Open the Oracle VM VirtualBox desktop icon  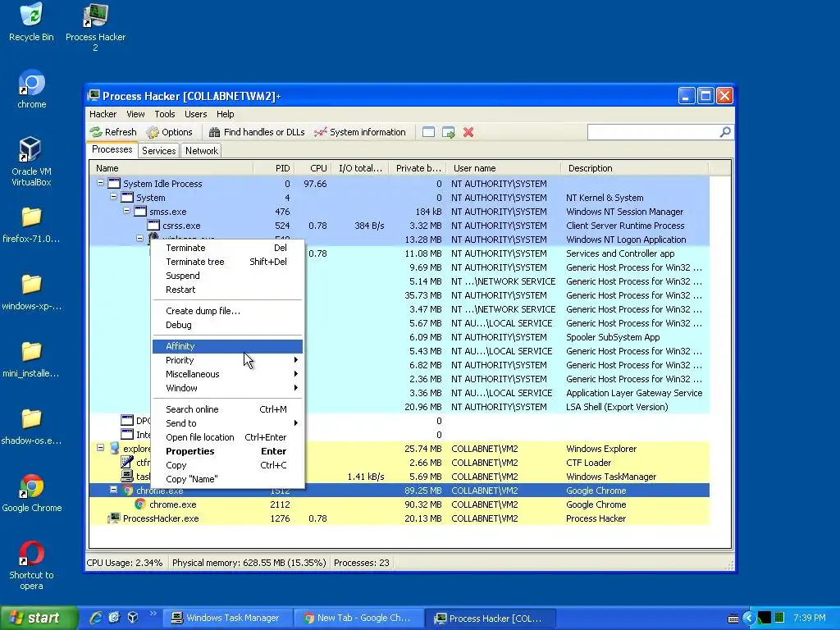[x=31, y=162]
